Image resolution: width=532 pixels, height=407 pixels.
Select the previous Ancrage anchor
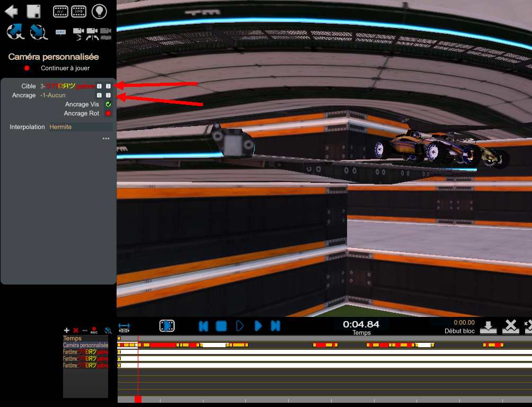click(99, 95)
